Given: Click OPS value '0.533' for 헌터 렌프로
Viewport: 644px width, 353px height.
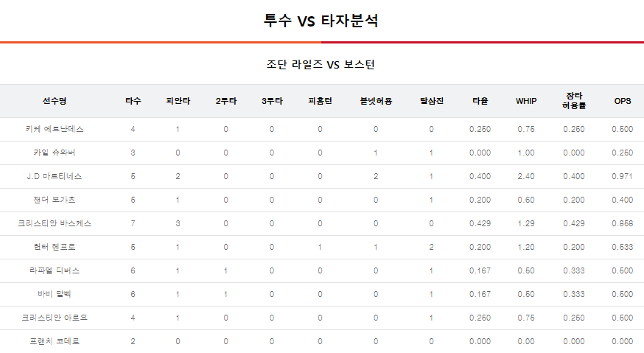Looking at the screenshot, I should coord(622,247).
